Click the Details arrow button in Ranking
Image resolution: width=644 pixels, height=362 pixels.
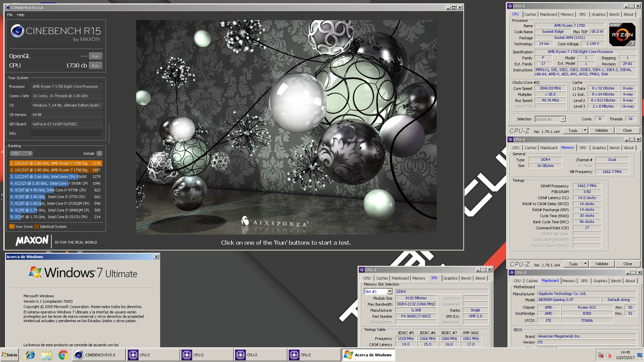pyautogui.click(x=99, y=154)
